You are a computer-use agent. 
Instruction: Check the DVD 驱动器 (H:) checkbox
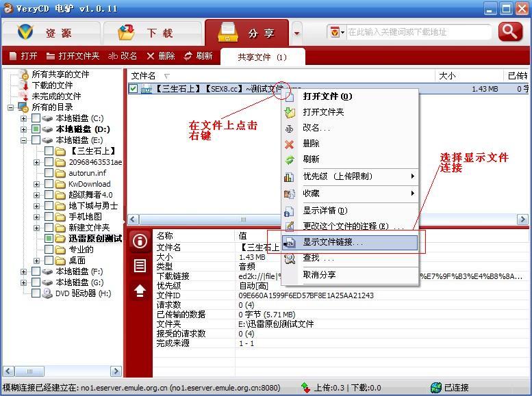click(x=36, y=293)
